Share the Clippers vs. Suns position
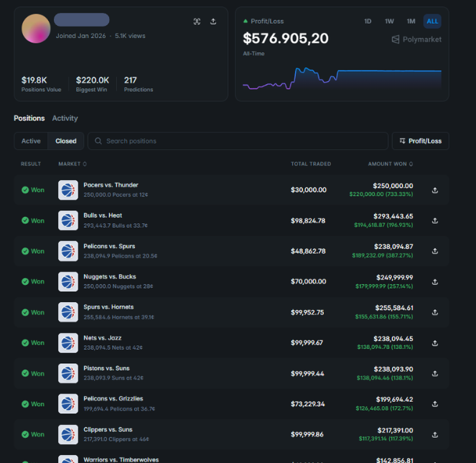Image resolution: width=476 pixels, height=463 pixels. coord(434,435)
